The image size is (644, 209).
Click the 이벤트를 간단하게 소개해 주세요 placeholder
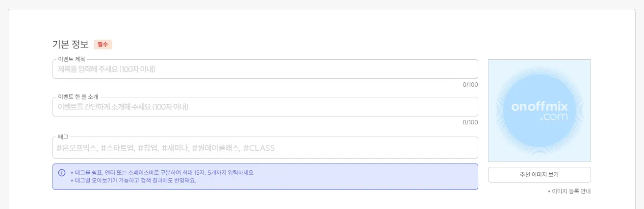click(x=123, y=107)
